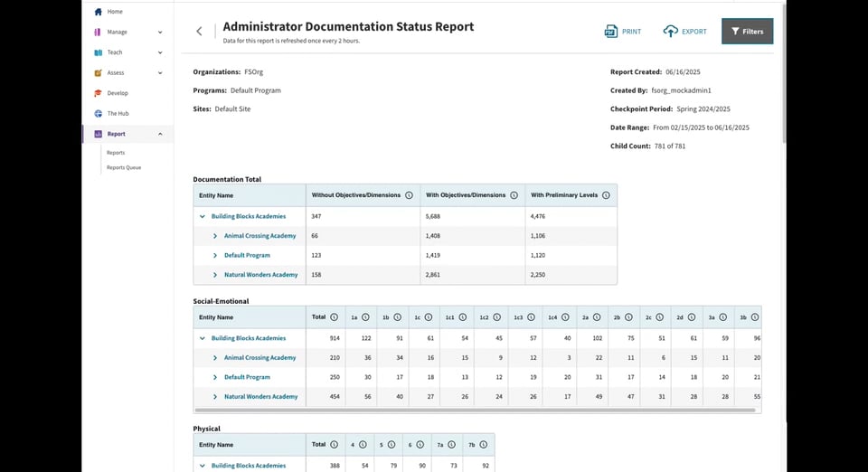
Task: Click info icon beside column 1c
Action: 429,317
